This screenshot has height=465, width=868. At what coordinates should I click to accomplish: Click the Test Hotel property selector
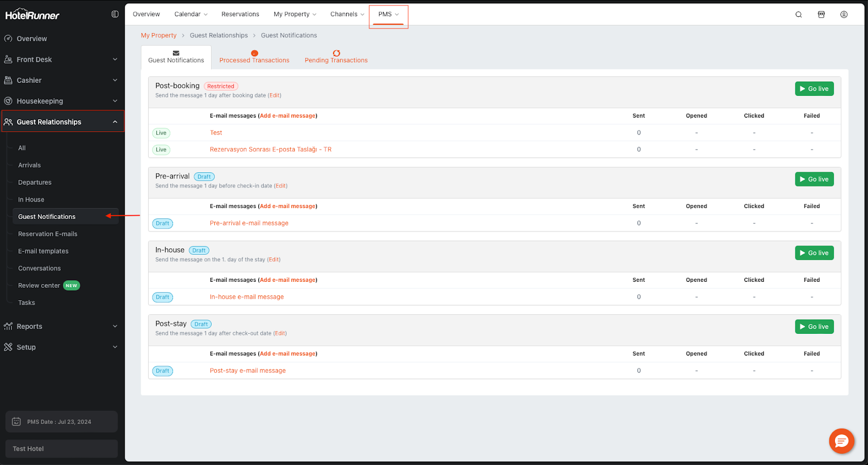(61, 449)
